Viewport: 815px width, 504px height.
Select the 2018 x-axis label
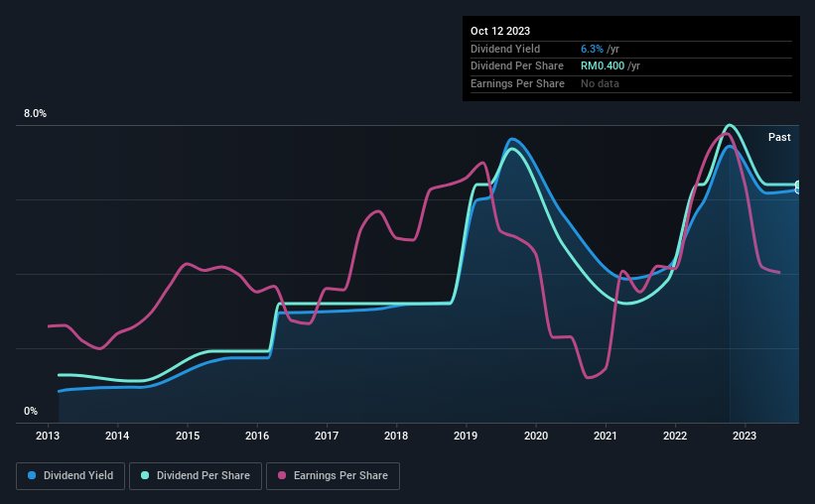(396, 436)
